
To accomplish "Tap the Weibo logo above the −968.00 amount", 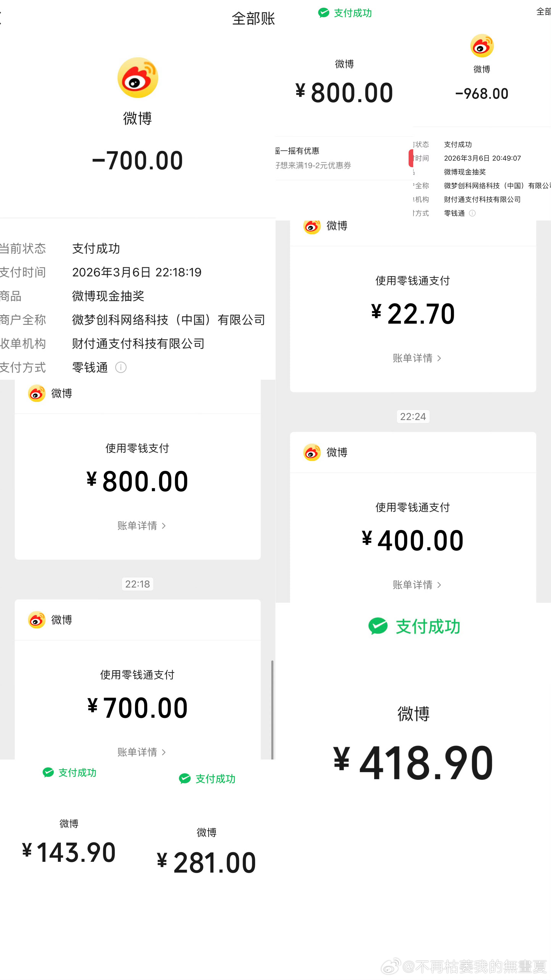I will coord(482,46).
